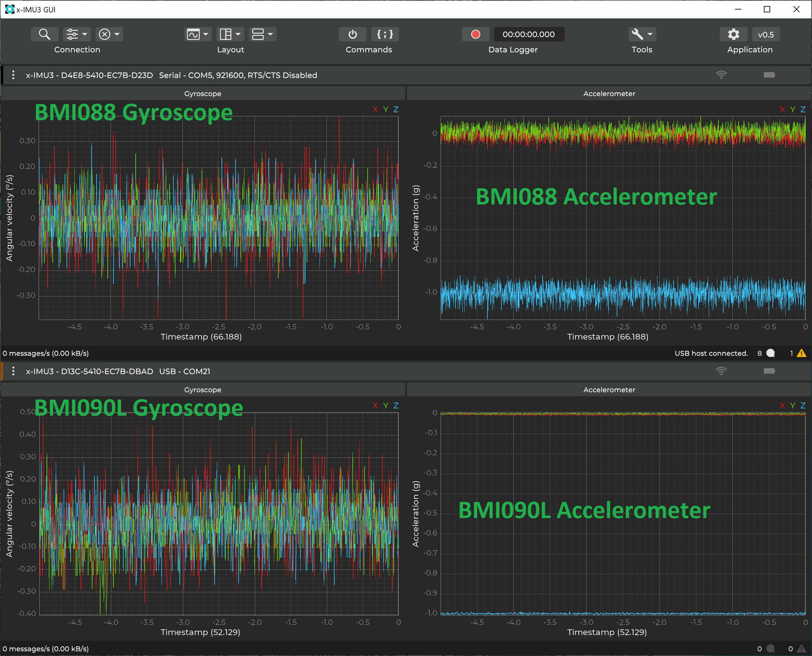Viewport: 812px width, 656px height.
Task: Click the notifications bubble icon showing 0 in COM21 panel
Action: [x=771, y=649]
